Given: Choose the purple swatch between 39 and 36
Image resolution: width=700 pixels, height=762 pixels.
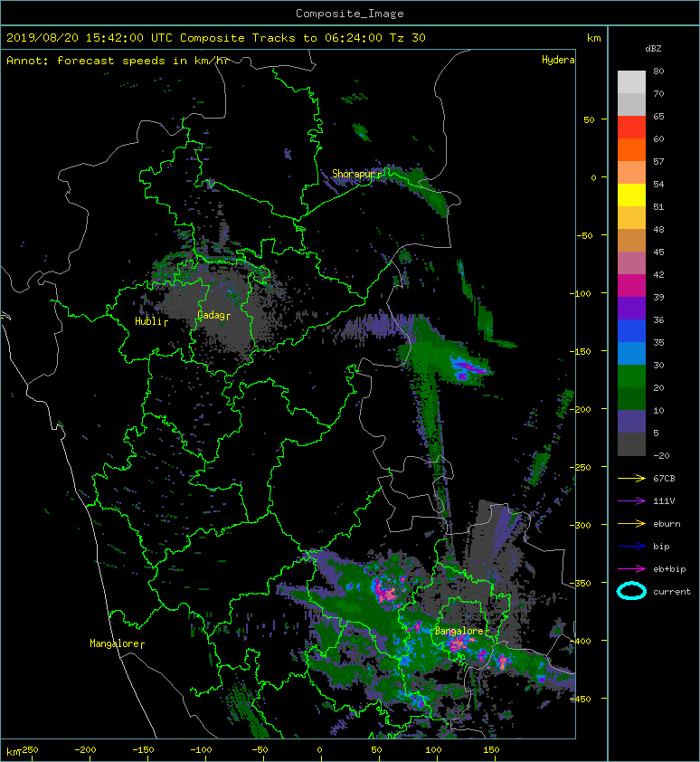Looking at the screenshot, I should pyautogui.click(x=631, y=309).
